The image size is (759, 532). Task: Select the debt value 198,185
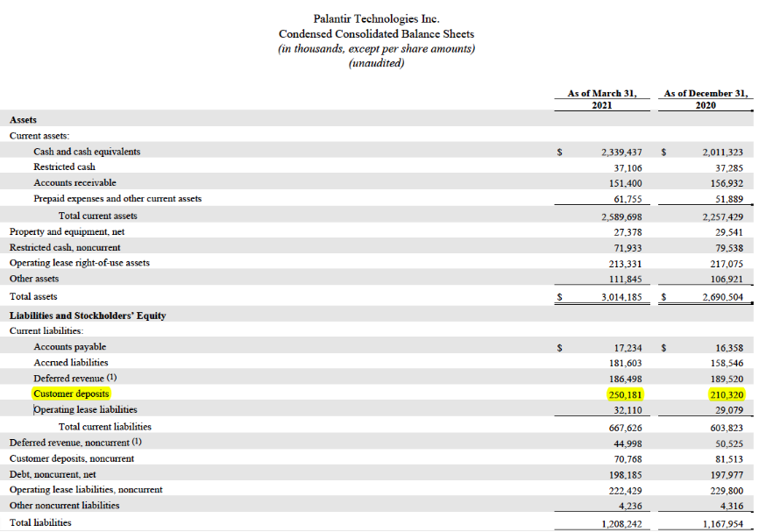pyautogui.click(x=626, y=475)
